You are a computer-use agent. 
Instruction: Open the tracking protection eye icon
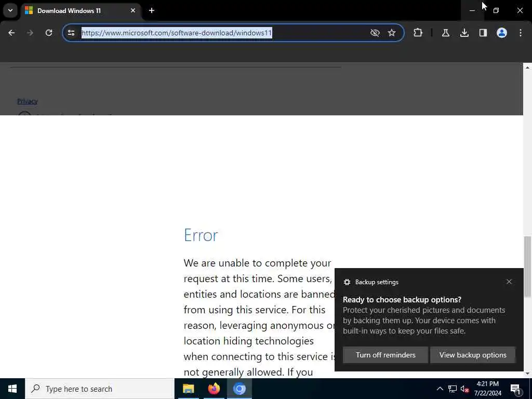[x=375, y=33]
